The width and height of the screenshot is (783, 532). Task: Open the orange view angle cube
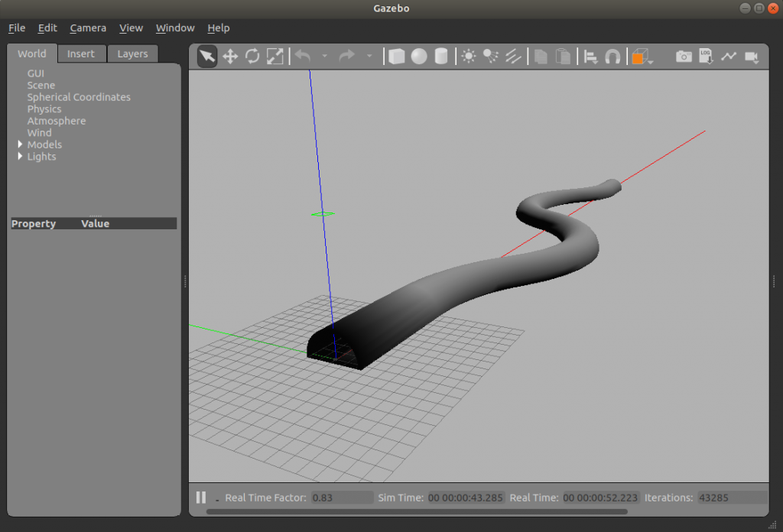coord(642,57)
